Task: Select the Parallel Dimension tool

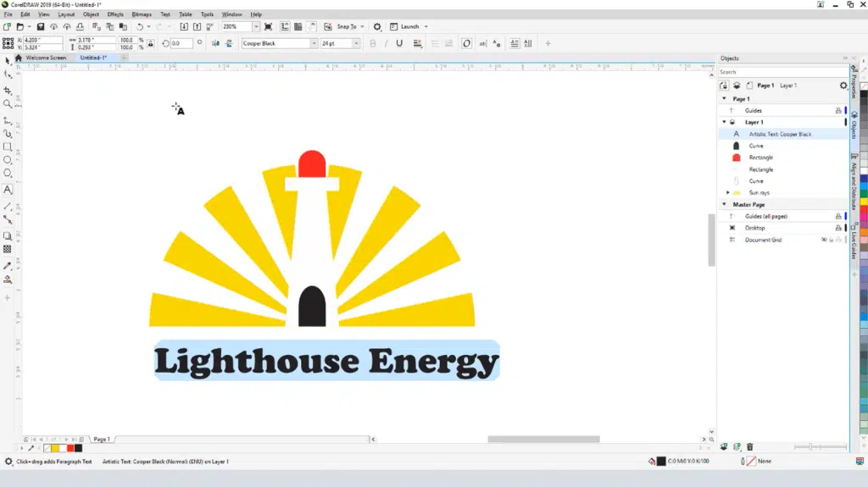Action: [x=7, y=206]
